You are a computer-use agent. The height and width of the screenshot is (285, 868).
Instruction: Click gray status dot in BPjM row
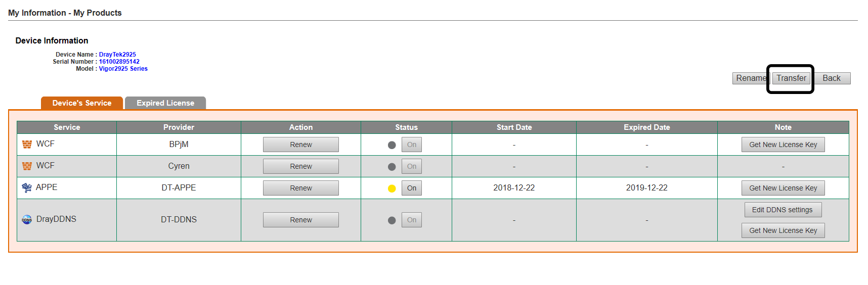point(392,145)
